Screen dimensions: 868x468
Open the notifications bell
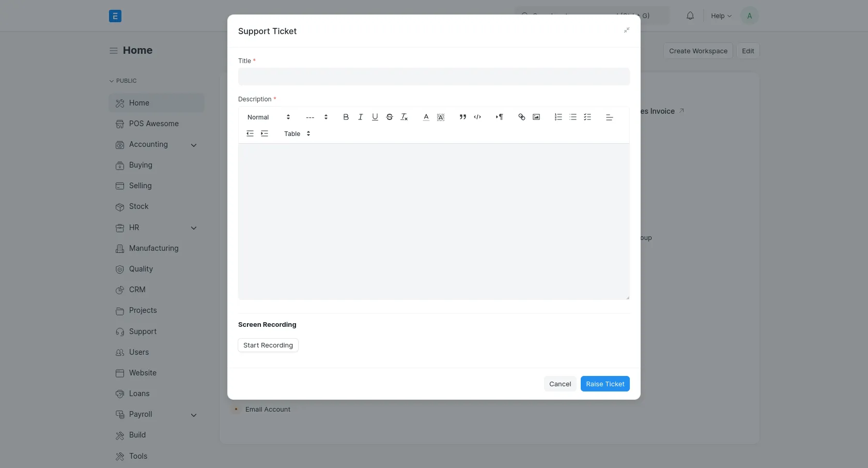point(690,16)
